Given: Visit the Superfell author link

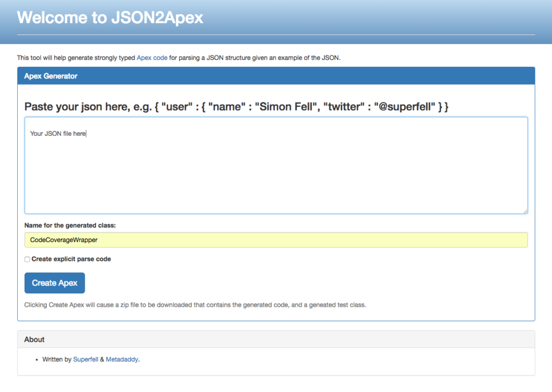Looking at the screenshot, I should [86, 359].
